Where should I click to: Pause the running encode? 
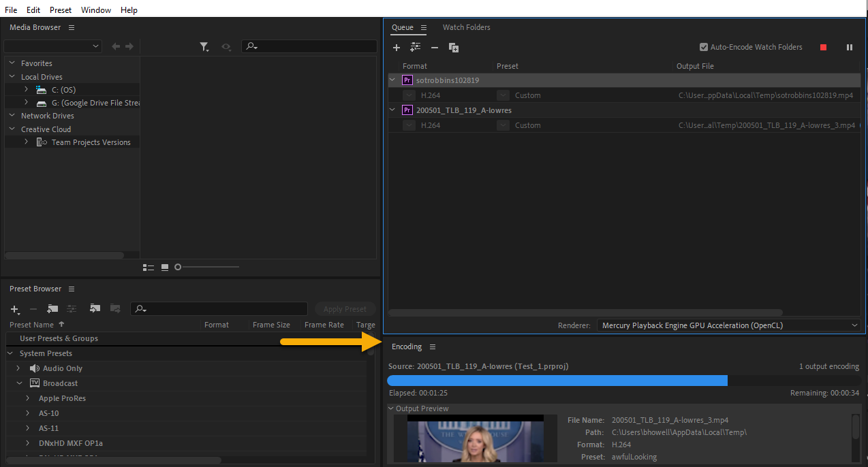[849, 47]
